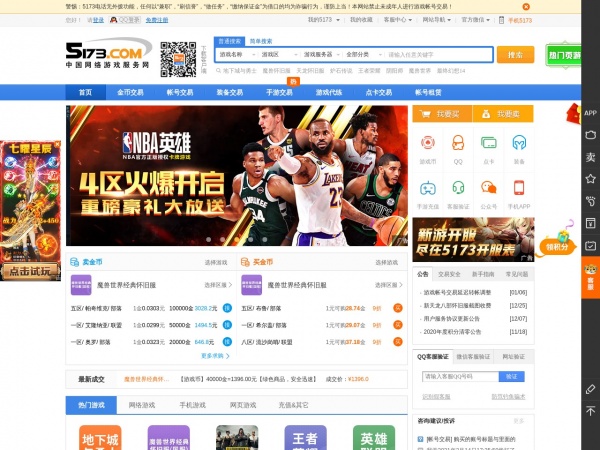Expand the 游戏名称 dropdown

237,55
